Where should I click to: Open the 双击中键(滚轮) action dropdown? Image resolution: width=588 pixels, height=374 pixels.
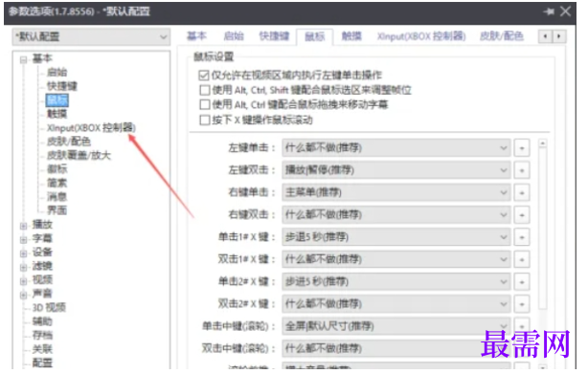[x=396, y=348]
